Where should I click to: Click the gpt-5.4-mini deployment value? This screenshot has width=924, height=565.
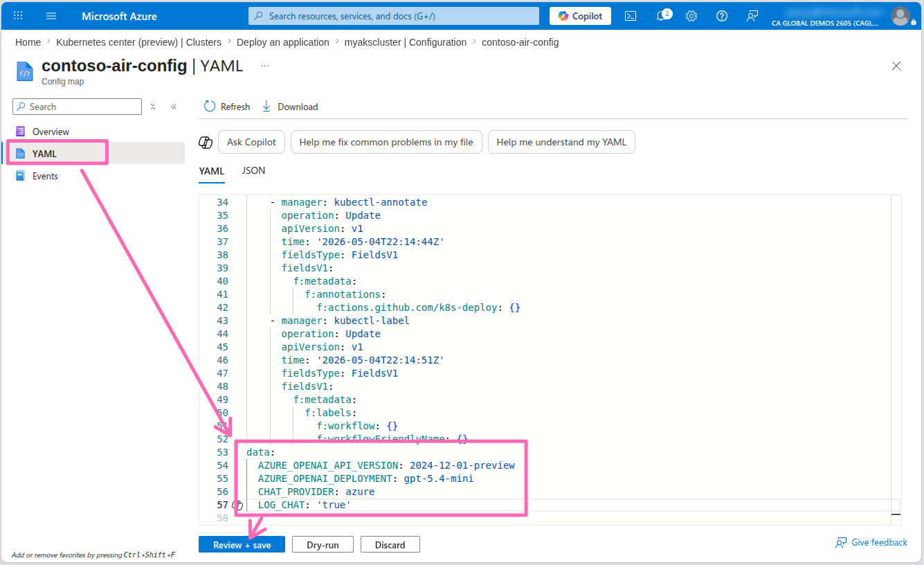(x=439, y=478)
